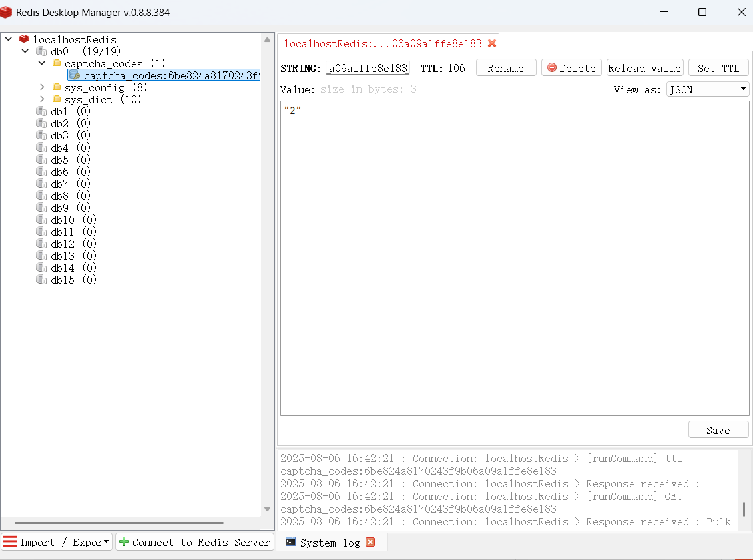Click the Reload Value button
The image size is (753, 560).
click(644, 68)
